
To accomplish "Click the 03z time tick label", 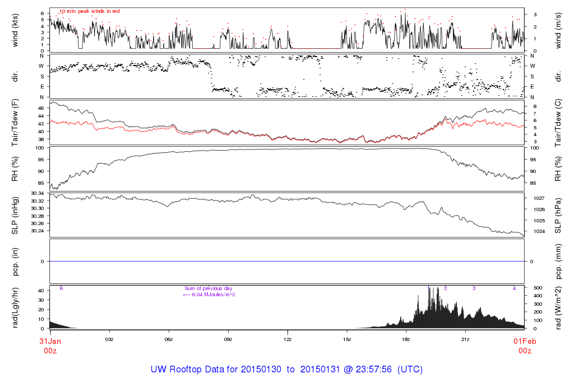I will pyautogui.click(x=109, y=340).
